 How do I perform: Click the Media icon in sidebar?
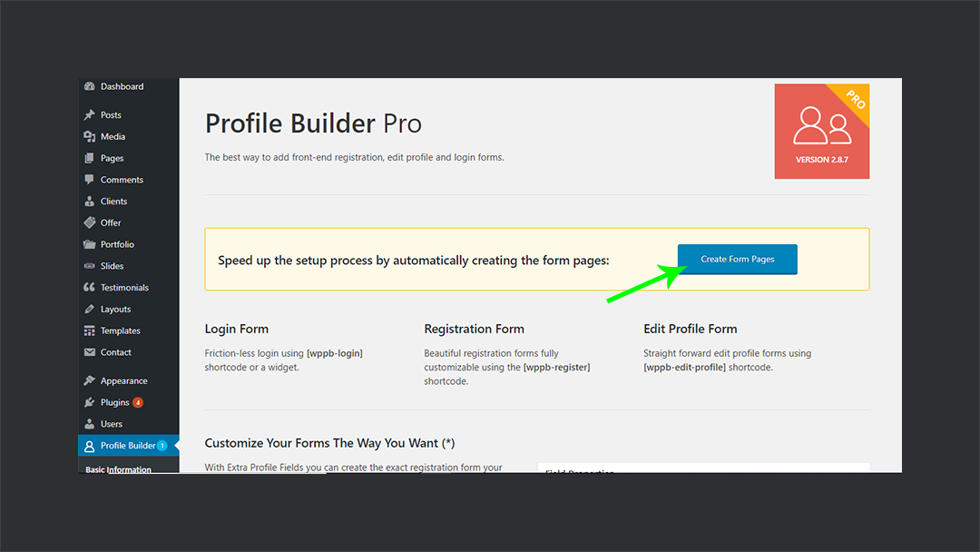point(89,136)
